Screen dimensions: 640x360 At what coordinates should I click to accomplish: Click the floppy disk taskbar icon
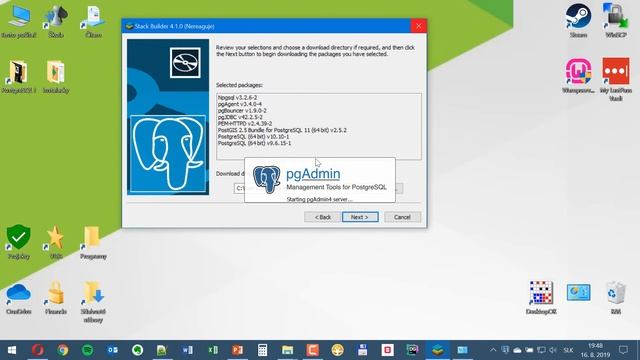coord(362,350)
